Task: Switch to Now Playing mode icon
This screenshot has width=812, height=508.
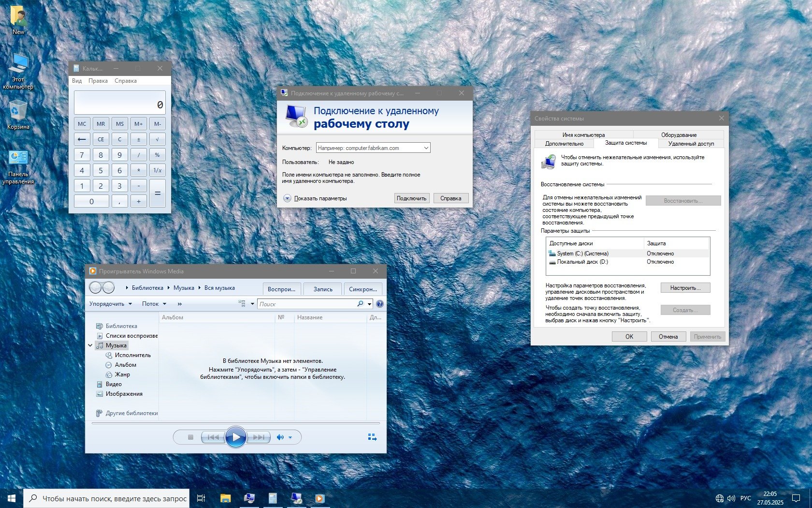Action: [372, 437]
